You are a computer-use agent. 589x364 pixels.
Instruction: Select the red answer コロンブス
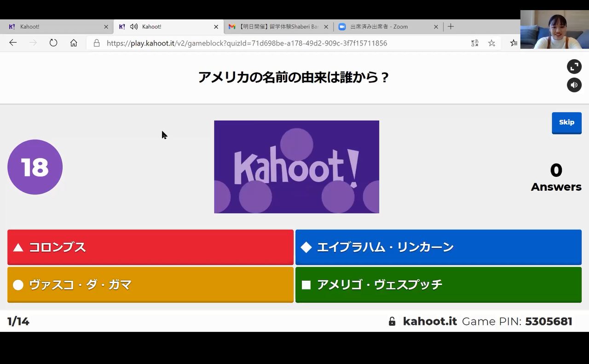click(x=150, y=247)
